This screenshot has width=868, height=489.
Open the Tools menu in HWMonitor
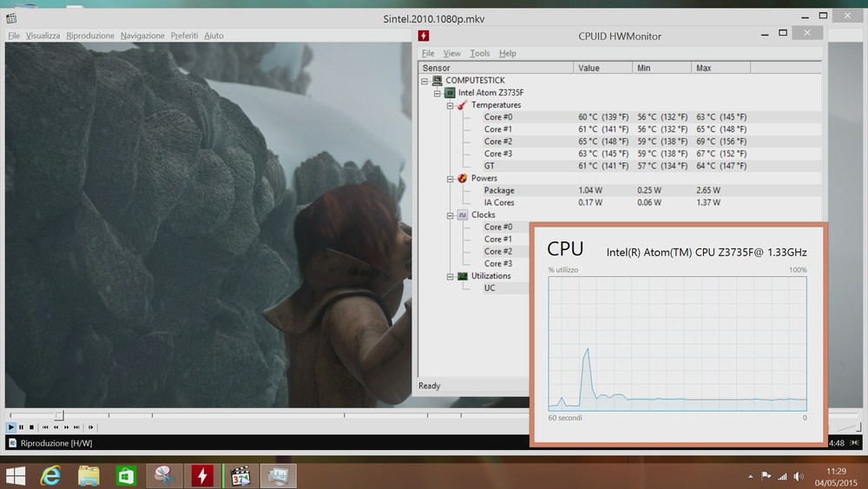pos(480,53)
